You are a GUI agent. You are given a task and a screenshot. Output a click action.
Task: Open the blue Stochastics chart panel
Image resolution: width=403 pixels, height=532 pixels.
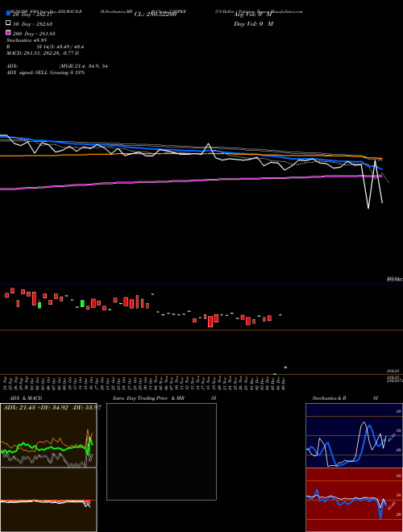coord(354,435)
